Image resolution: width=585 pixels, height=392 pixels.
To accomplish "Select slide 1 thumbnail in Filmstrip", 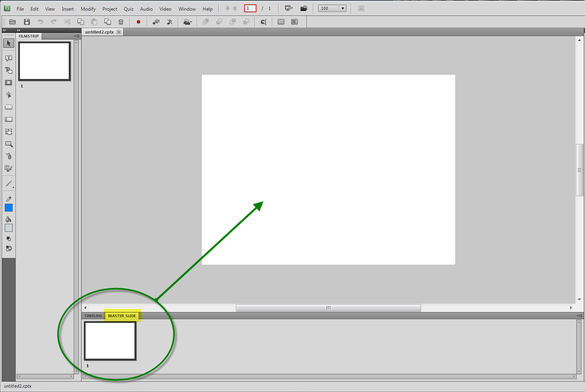I will [44, 61].
